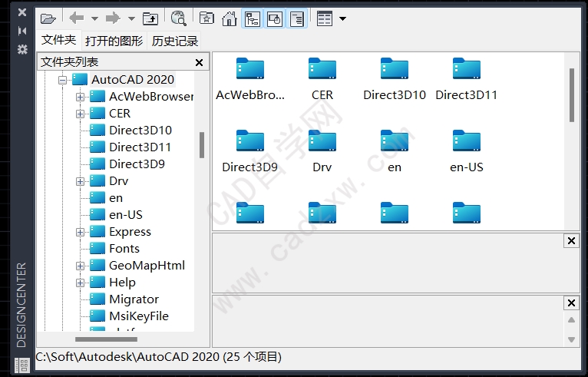
Task: Select Fonts in the folder tree
Action: [x=124, y=248]
